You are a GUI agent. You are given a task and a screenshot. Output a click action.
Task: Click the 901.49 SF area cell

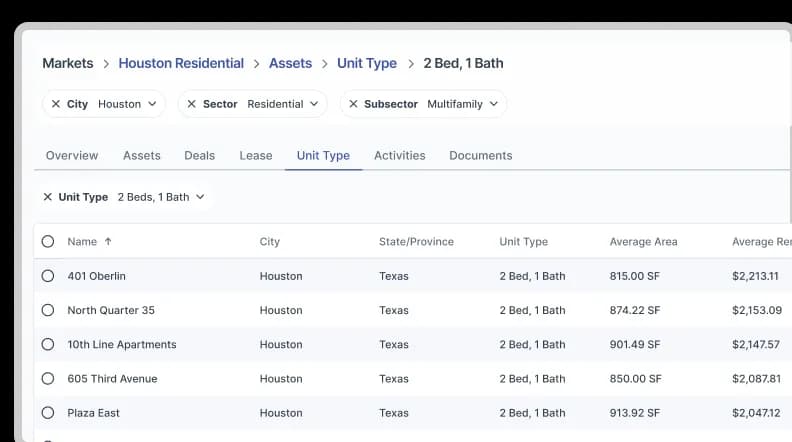(x=635, y=345)
